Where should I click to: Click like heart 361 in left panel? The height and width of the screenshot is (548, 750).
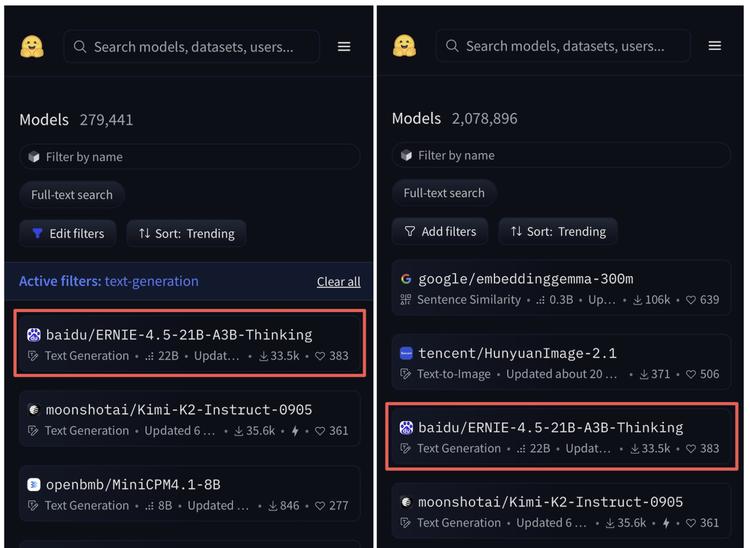coord(320,431)
